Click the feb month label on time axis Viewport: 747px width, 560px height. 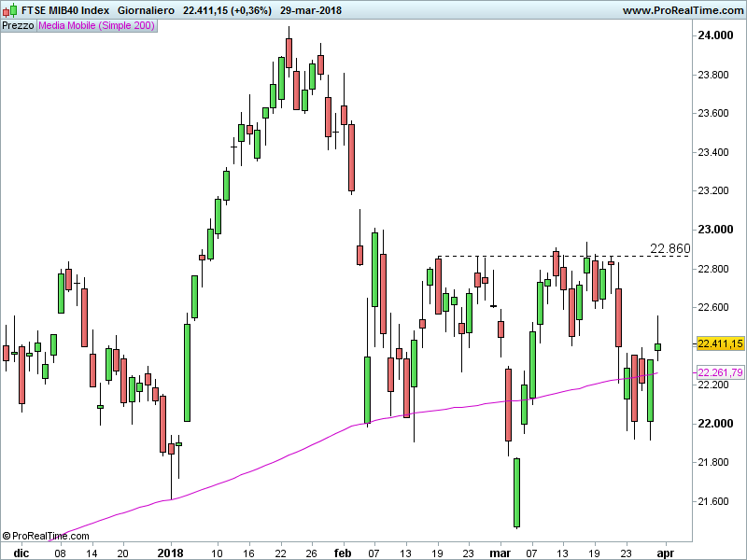click(x=343, y=553)
